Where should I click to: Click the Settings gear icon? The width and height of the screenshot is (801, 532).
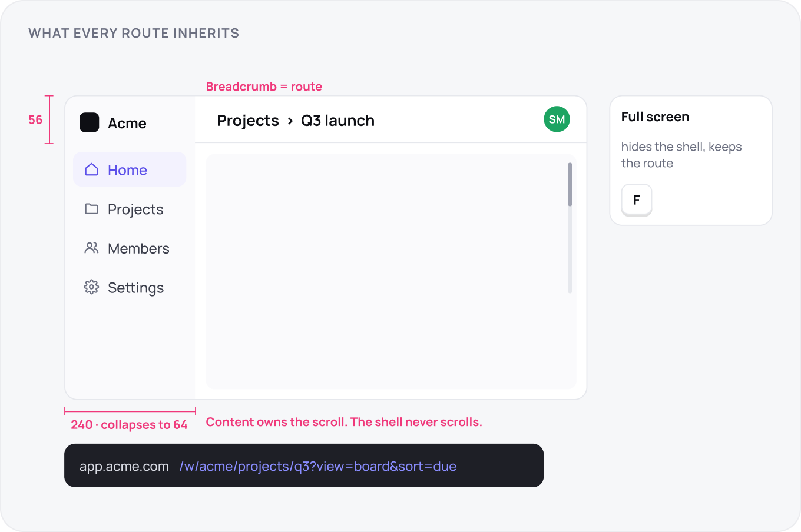(91, 287)
